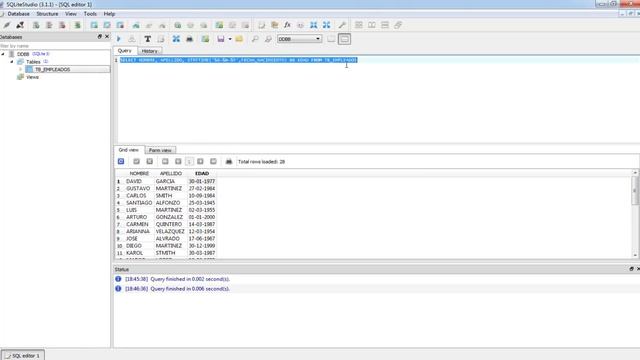
Task: Load SQL from file folder icon
Action: (239, 39)
